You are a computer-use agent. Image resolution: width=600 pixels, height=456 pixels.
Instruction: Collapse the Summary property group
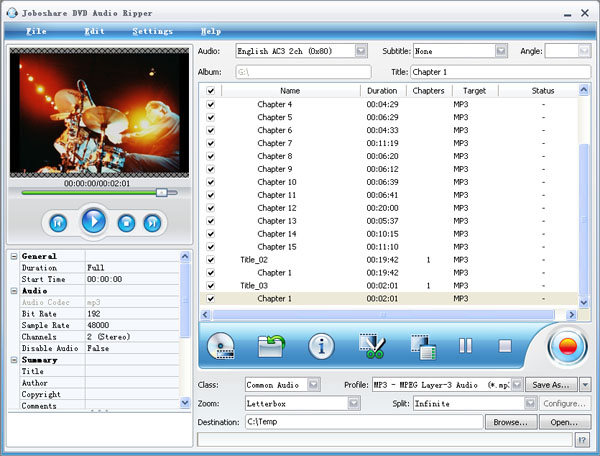point(14,360)
